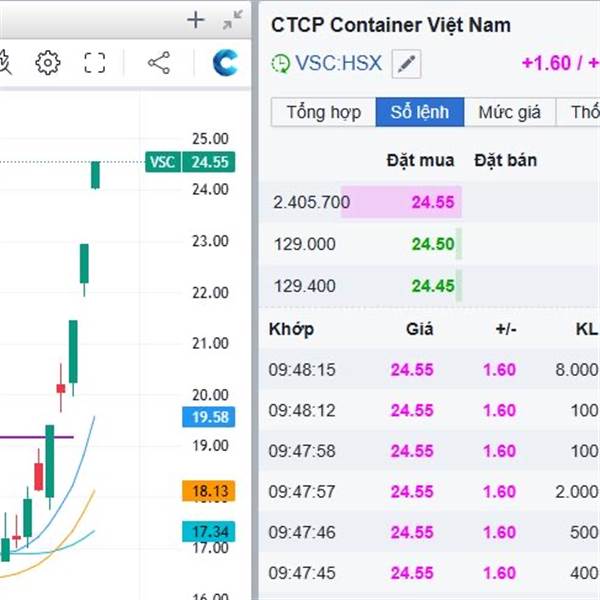Select the matched trade at 09:47:45
The height and width of the screenshot is (600, 600).
429,573
